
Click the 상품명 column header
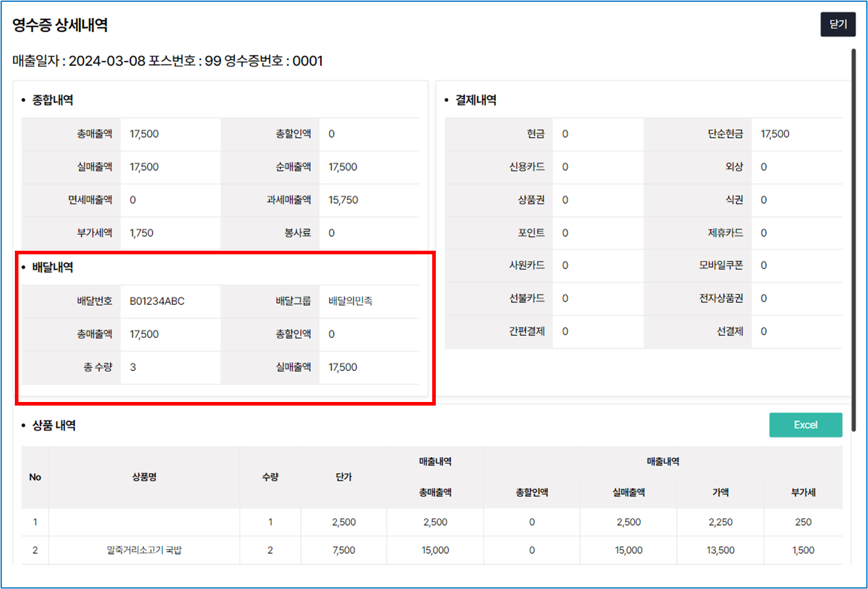click(x=144, y=477)
